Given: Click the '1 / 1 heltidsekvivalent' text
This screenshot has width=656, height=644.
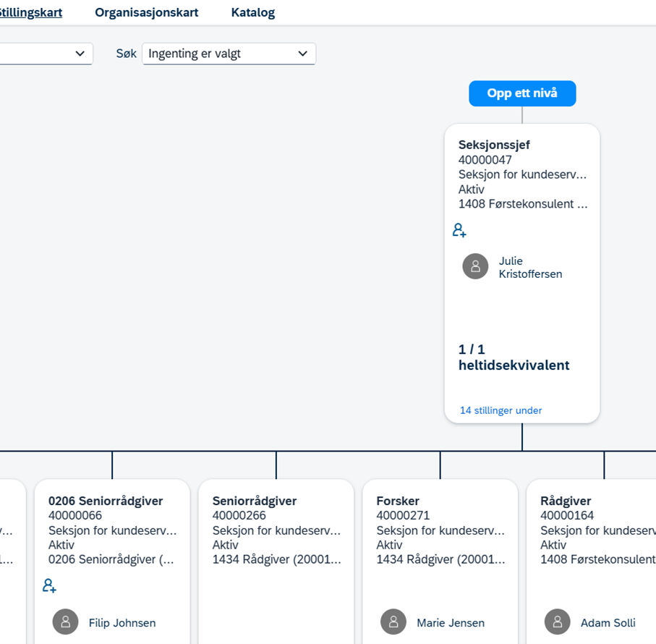Looking at the screenshot, I should pyautogui.click(x=514, y=357).
